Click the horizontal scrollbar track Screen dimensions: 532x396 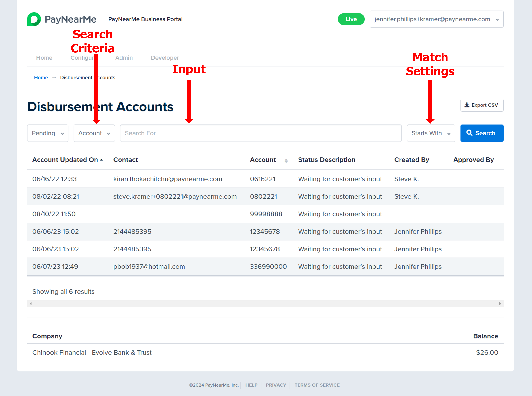[x=265, y=304]
